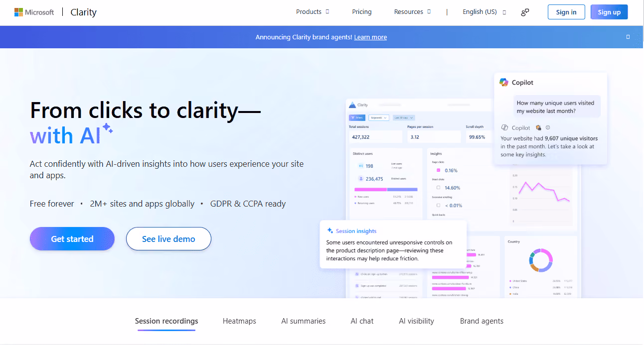Screen dimensions: 644x345
Task: Click the blue Returning users bar segment
Action: pos(402,189)
